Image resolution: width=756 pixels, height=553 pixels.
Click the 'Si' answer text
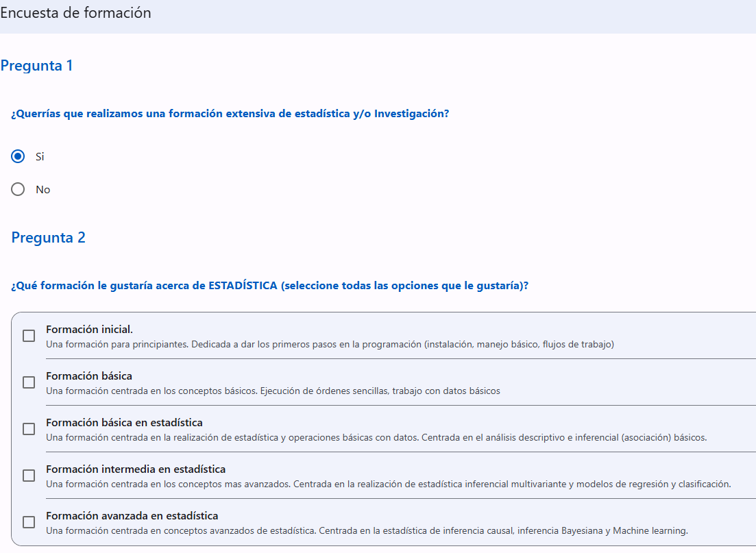pos(39,156)
